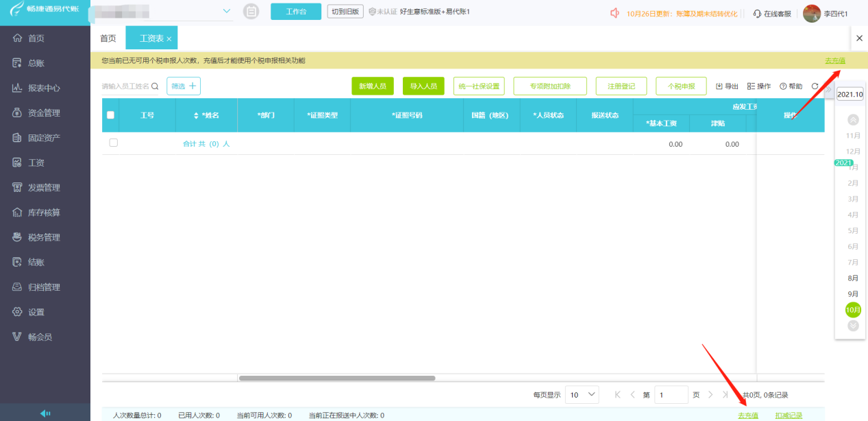Viewport: 868px width, 421px height.
Task: Open the 每页显示 10 dropdown
Action: click(582, 395)
